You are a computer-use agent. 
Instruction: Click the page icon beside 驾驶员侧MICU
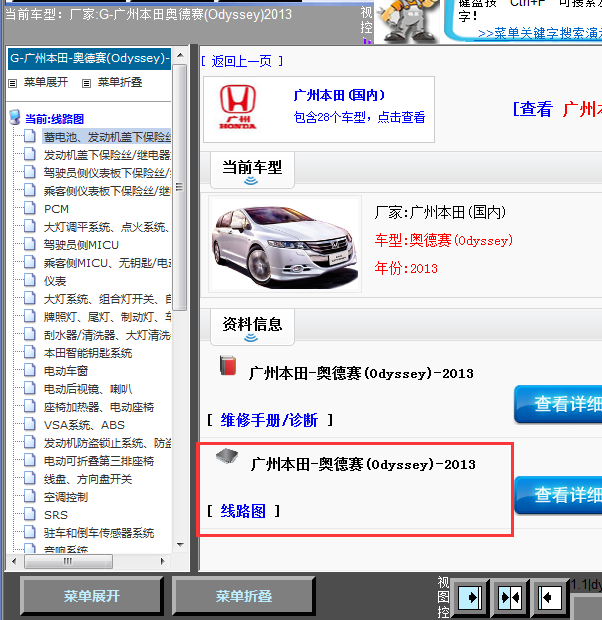click(x=30, y=244)
